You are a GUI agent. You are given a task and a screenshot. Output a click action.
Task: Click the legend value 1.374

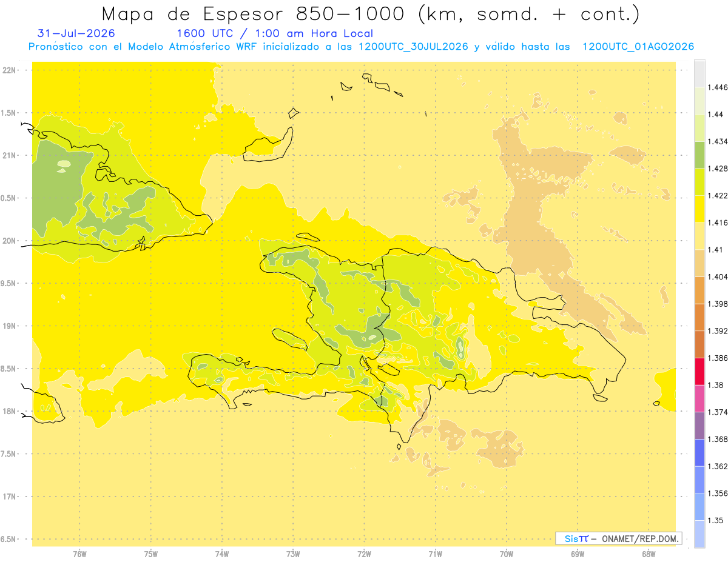point(718,412)
